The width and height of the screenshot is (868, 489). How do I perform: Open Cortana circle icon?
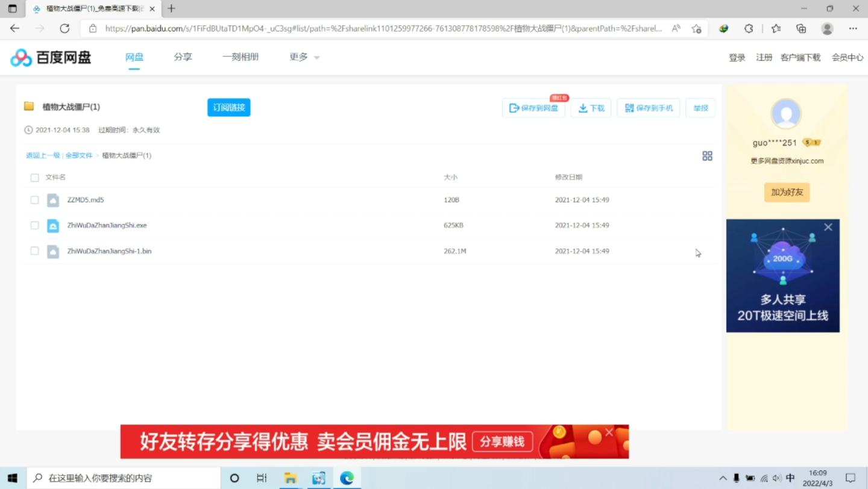click(x=234, y=478)
